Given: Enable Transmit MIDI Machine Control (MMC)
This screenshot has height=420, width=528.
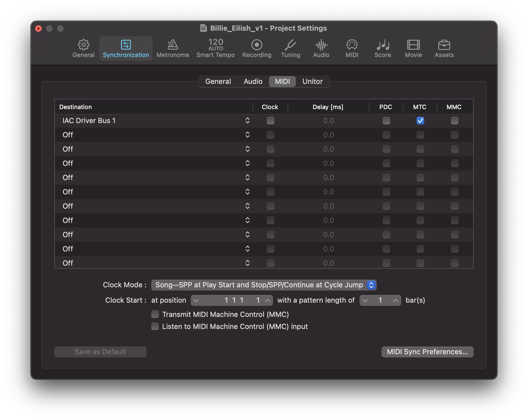Looking at the screenshot, I should coord(155,314).
